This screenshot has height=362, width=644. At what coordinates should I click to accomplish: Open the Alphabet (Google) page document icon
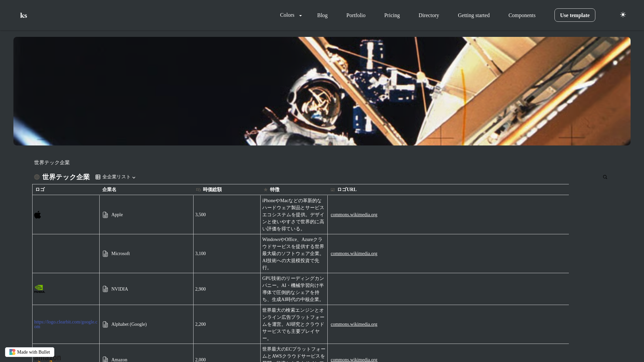coord(105,324)
